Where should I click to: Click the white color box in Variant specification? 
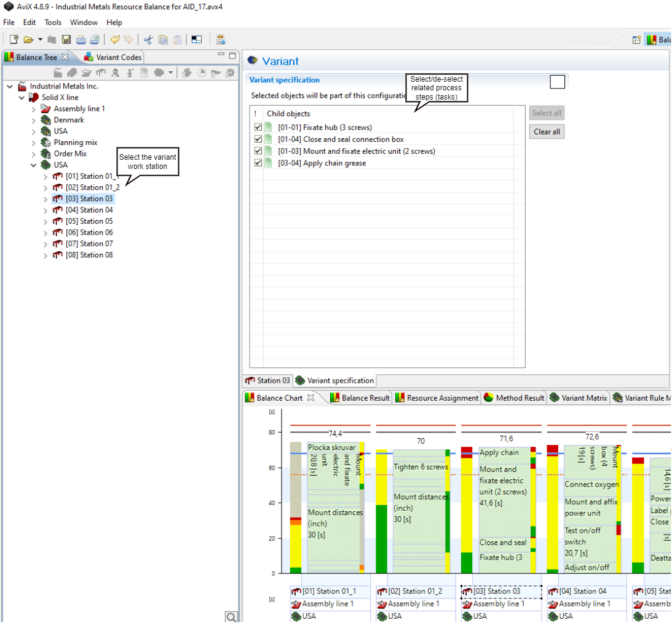pyautogui.click(x=557, y=82)
